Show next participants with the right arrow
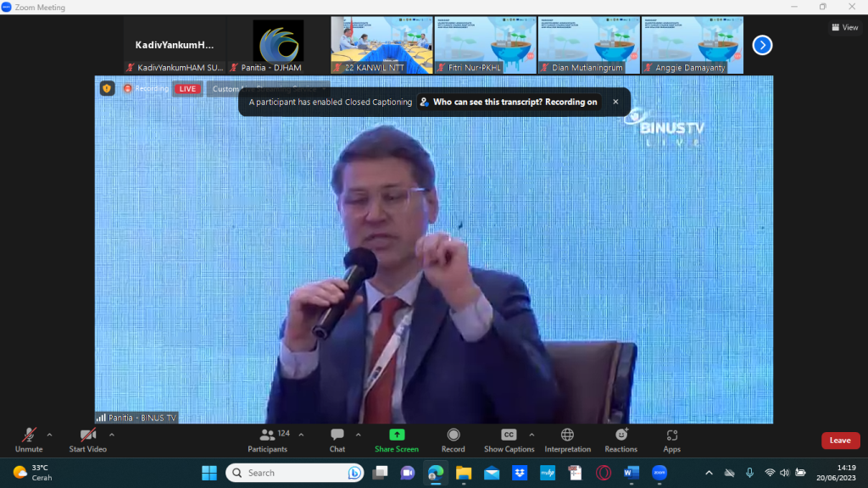Screen dimensions: 868x488 [x=762, y=45]
